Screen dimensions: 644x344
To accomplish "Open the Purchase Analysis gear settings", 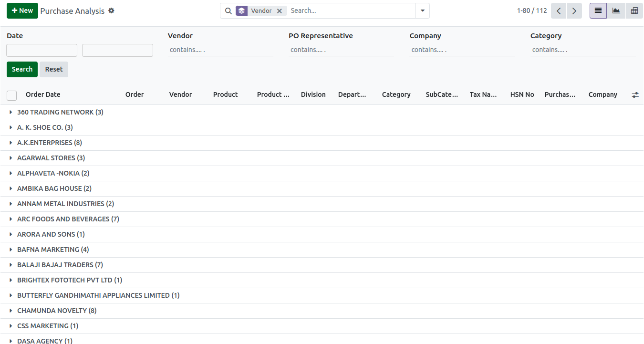I will [x=111, y=10].
